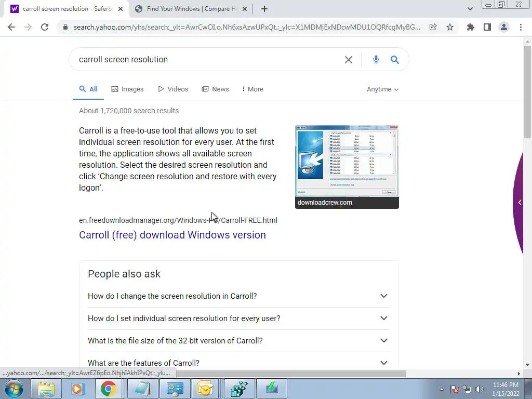532x399 pixels.
Task: Bookmark this page with the star icon
Action: coord(450,27)
